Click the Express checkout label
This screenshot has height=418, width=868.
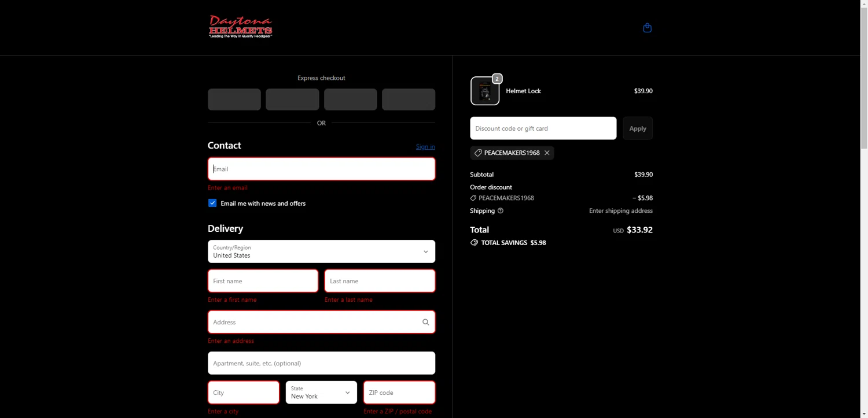(321, 78)
